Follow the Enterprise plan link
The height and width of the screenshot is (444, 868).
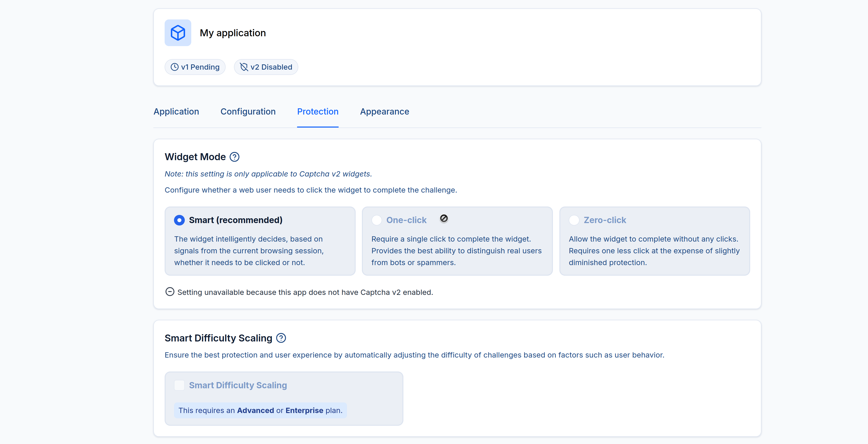[x=304, y=411]
